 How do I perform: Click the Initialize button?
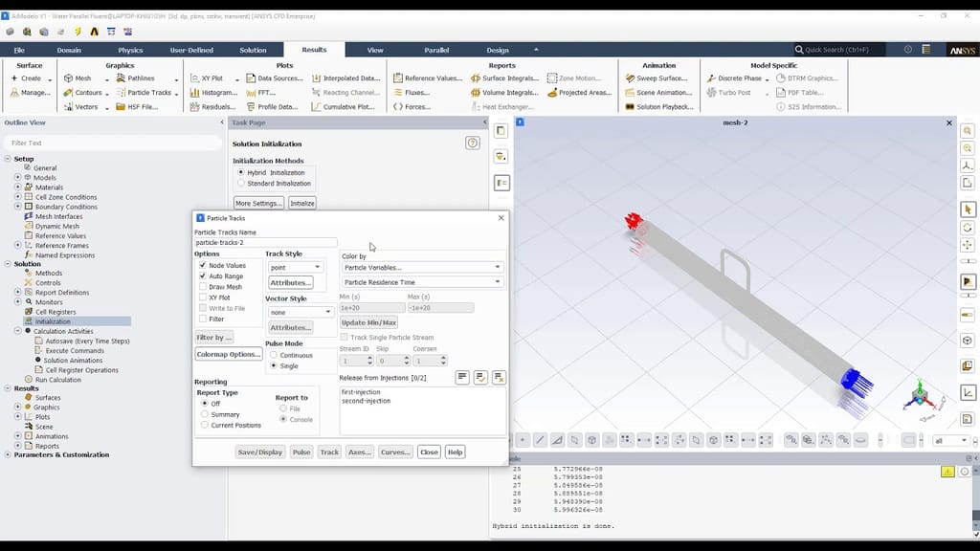pyautogui.click(x=303, y=203)
